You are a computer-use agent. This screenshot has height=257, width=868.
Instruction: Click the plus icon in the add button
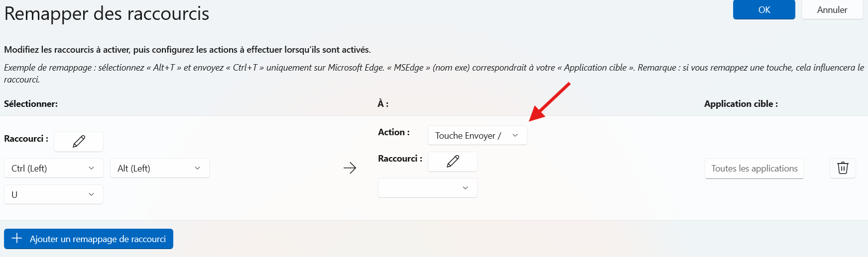click(17, 239)
